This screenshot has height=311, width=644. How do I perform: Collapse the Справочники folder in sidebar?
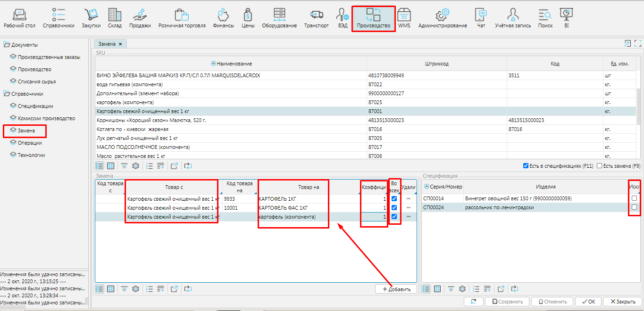click(7, 94)
